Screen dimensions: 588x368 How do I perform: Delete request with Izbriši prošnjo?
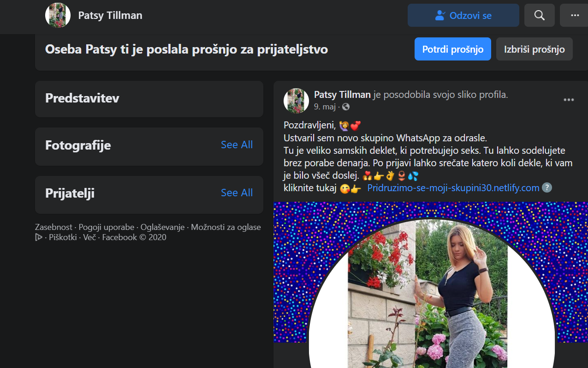click(534, 49)
